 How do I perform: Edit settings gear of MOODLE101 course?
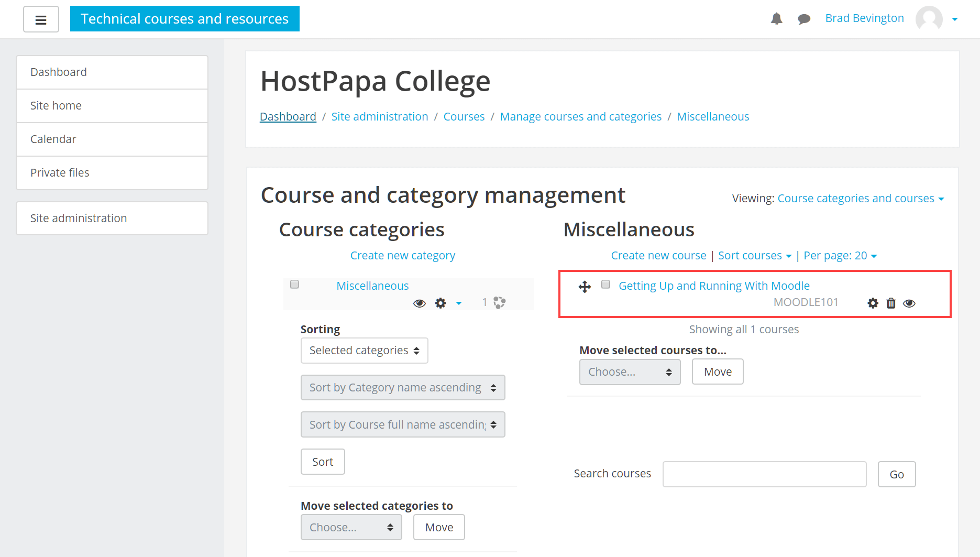coord(873,303)
